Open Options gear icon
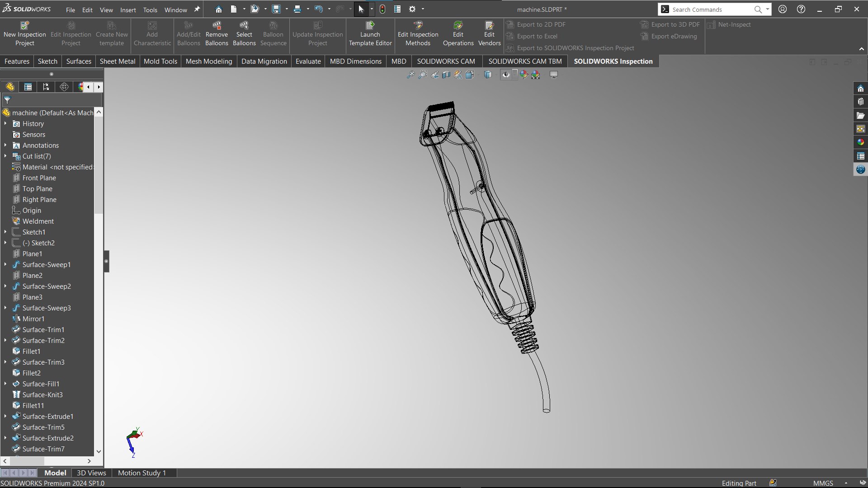This screenshot has height=488, width=868. tap(412, 9)
